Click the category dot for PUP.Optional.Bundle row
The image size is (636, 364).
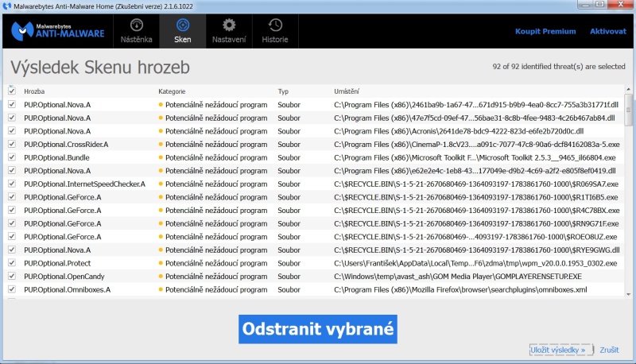pyautogui.click(x=161, y=157)
